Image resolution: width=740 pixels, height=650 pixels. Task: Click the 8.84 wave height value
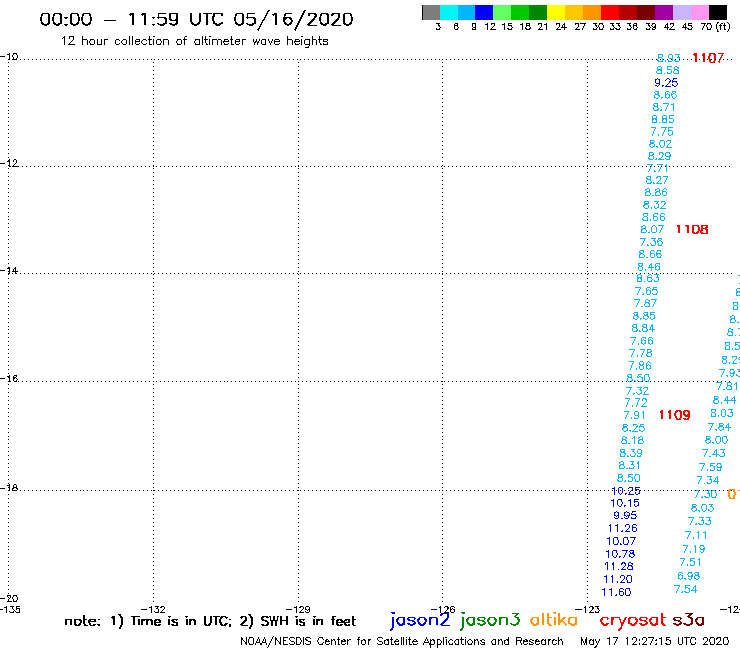643,328
